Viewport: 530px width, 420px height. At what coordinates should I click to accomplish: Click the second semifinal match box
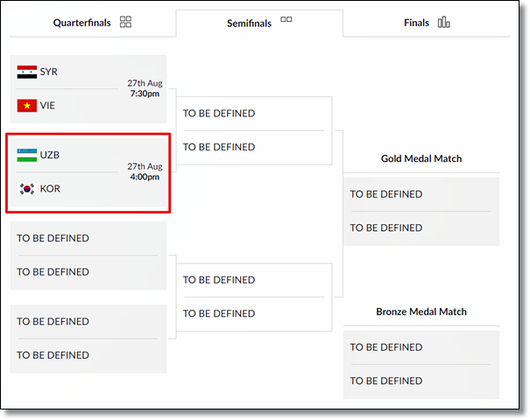click(254, 297)
